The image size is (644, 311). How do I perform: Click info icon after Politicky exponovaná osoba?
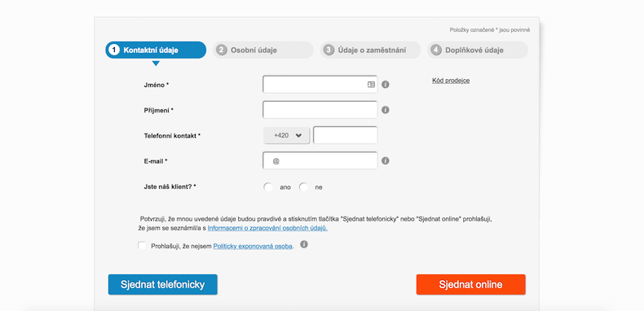(304, 244)
